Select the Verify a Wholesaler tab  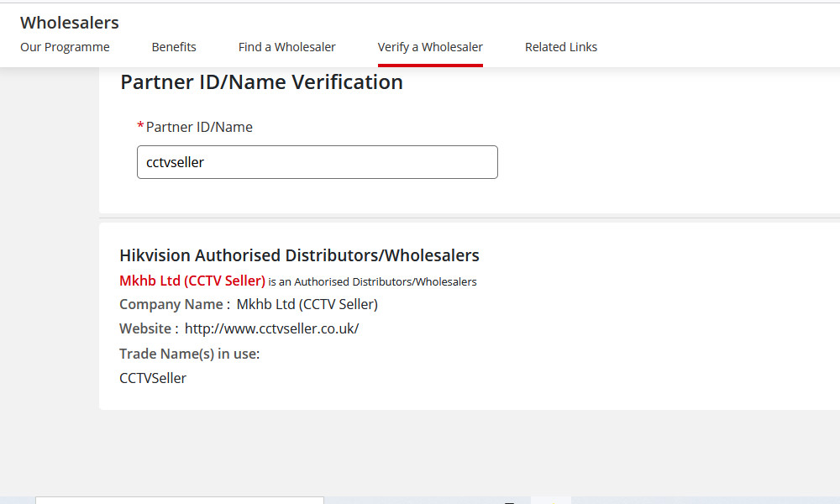point(430,47)
